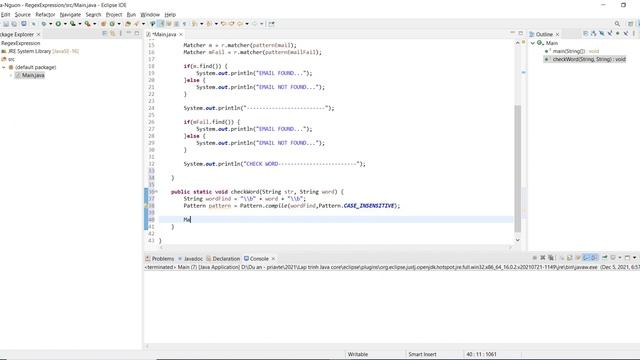Click the Save All icon in the toolbar
Image resolution: width=640 pixels, height=360 pixels.
[13, 24]
